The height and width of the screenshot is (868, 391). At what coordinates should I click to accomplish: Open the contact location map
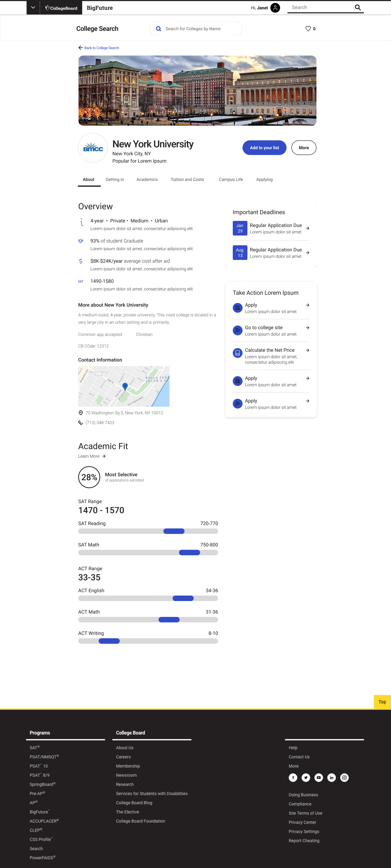pyautogui.click(x=124, y=387)
